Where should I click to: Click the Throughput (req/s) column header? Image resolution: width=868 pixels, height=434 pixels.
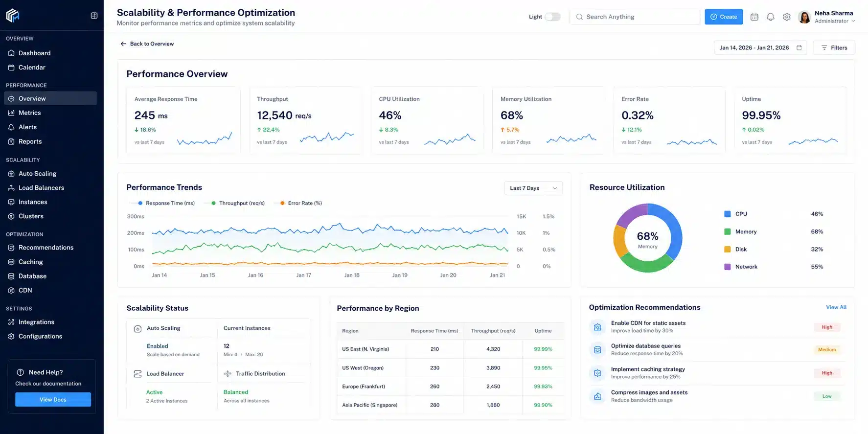[x=493, y=331]
